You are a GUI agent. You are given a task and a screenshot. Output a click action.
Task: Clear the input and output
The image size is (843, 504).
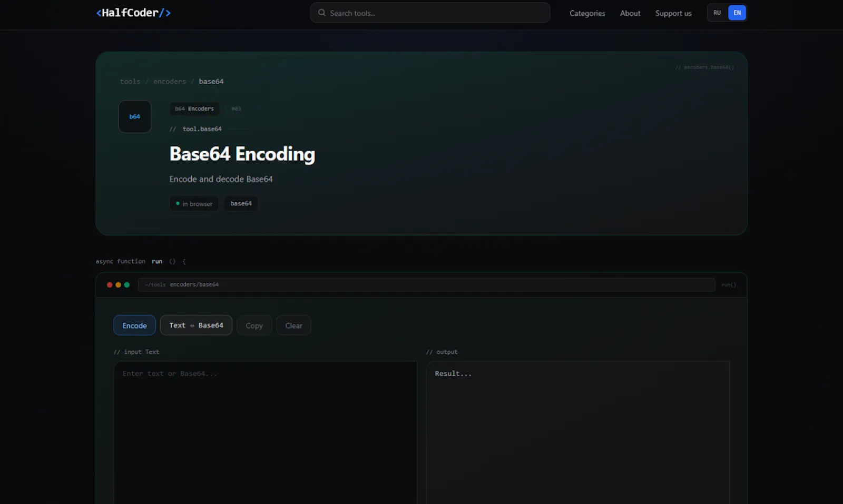293,325
